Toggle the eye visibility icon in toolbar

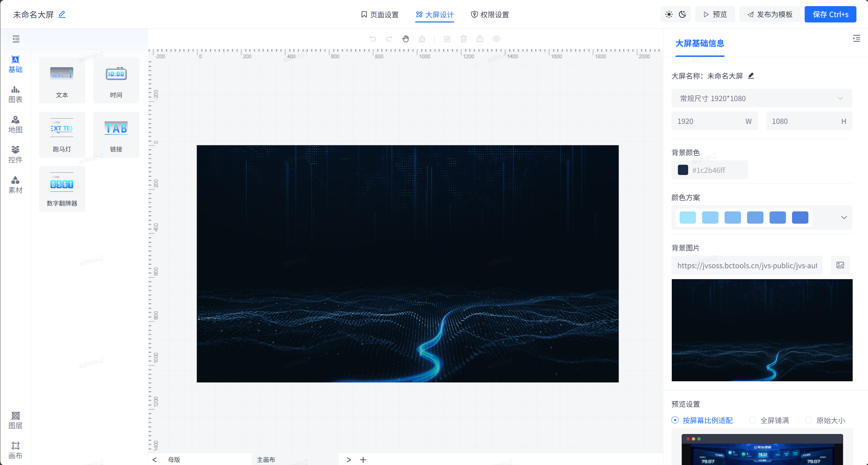496,39
